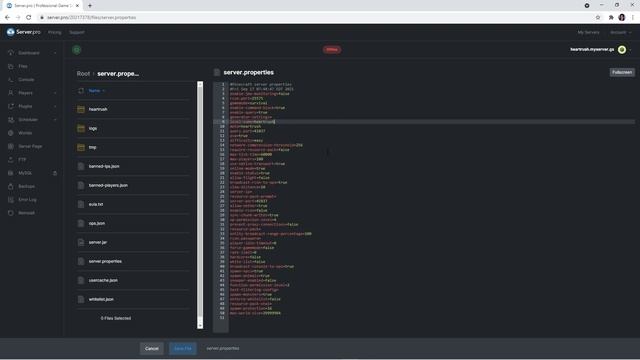640x360 pixels.
Task: Click the ops.json file icon
Action: coord(81,223)
